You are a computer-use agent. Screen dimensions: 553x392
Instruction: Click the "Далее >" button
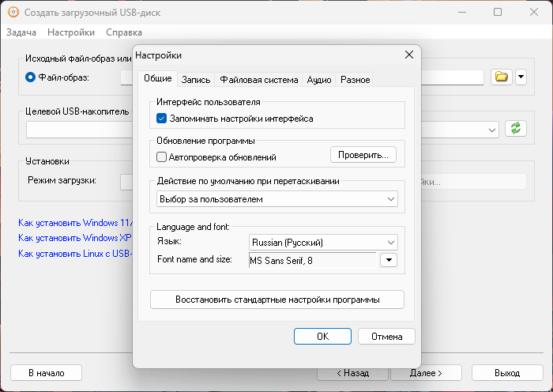coord(426,372)
